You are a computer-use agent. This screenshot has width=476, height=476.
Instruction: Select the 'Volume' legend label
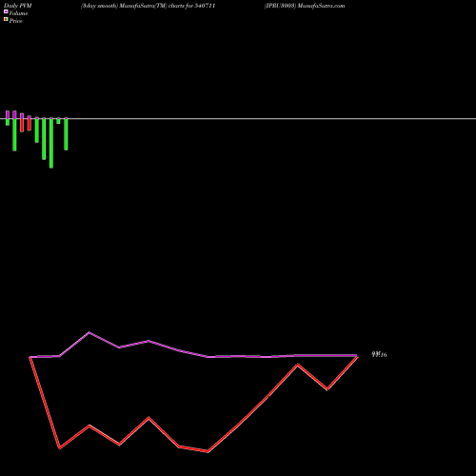[x=18, y=13]
